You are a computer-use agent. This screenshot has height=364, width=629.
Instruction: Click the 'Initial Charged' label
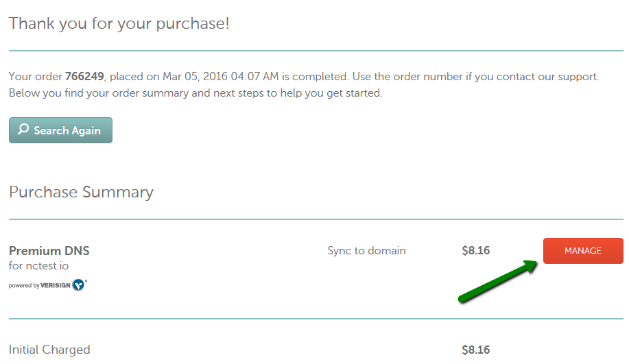(x=49, y=350)
